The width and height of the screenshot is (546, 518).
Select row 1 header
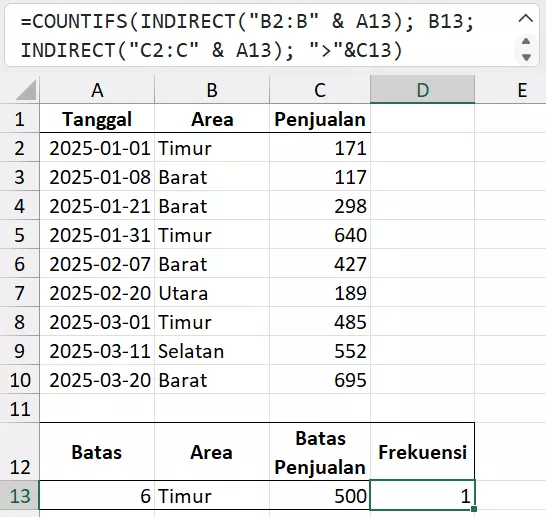[x=20, y=119]
